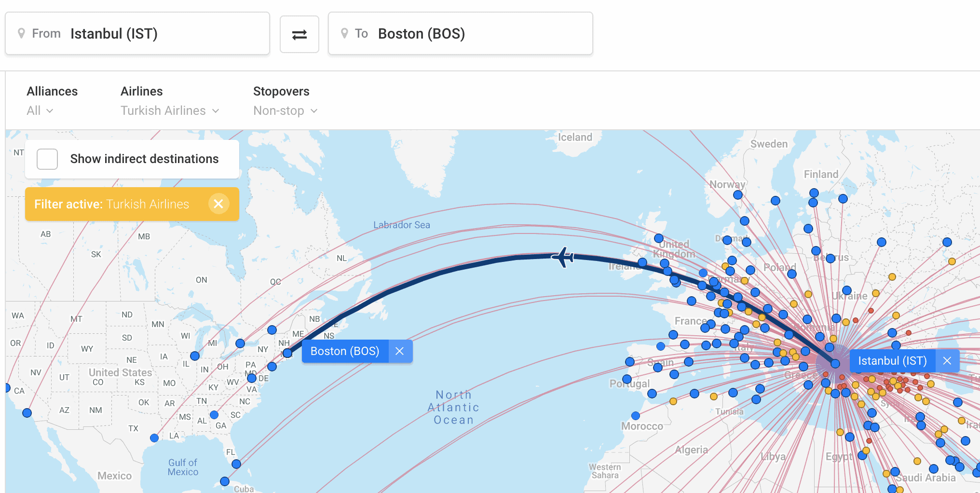The width and height of the screenshot is (980, 493).
Task: Click the blue airport dot in Morocco
Action: coord(636,416)
